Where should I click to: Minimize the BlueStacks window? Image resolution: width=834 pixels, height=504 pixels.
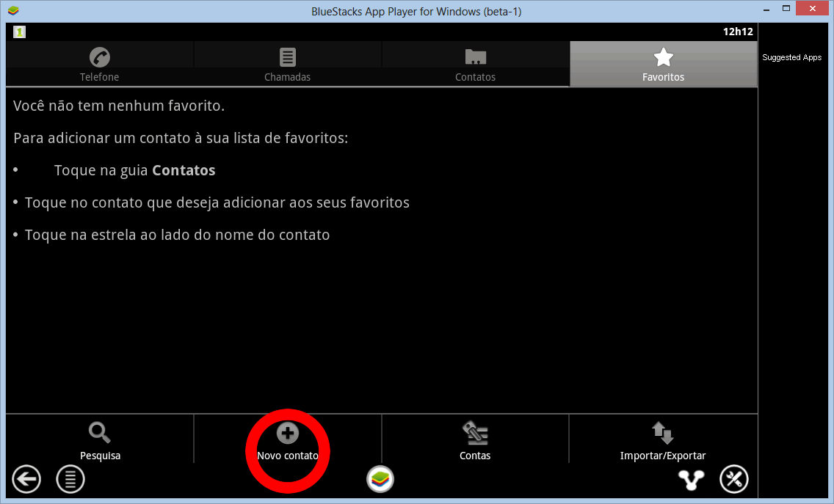coord(766,9)
